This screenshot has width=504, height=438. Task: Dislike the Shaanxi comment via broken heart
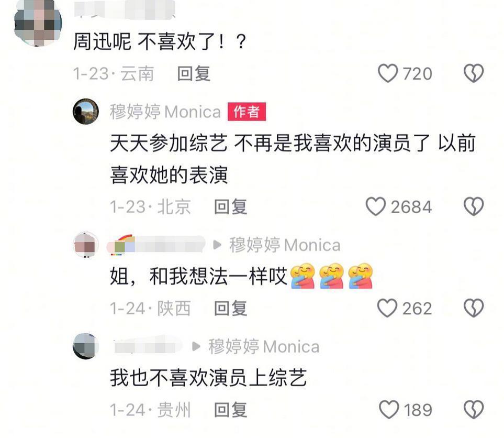pyautogui.click(x=474, y=308)
